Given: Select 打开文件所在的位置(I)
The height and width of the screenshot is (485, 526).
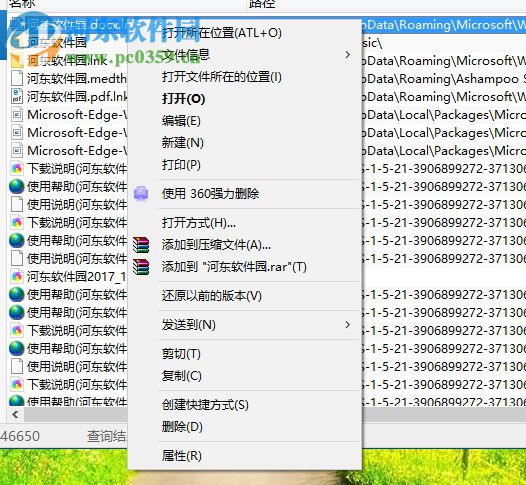Looking at the screenshot, I should click(x=222, y=77).
